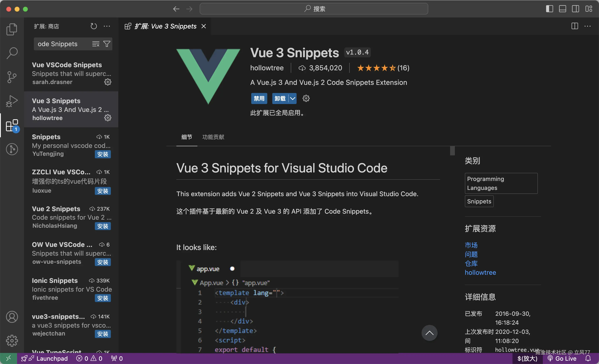Viewport: 599px width, 364px height.
Task: Click the command center search box
Action: coord(314,9)
